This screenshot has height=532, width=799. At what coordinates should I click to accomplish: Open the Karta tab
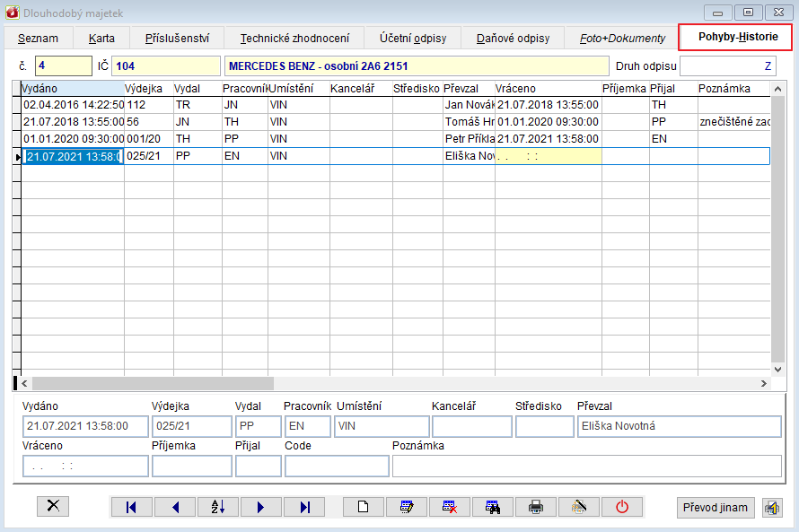pos(101,39)
